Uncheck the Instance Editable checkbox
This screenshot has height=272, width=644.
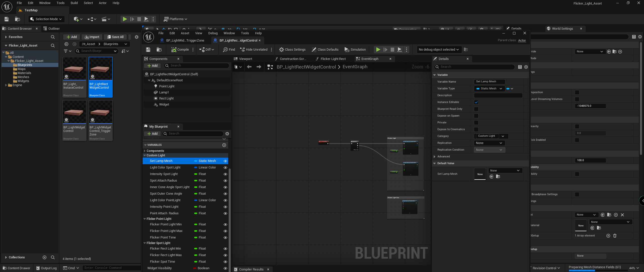tap(476, 102)
